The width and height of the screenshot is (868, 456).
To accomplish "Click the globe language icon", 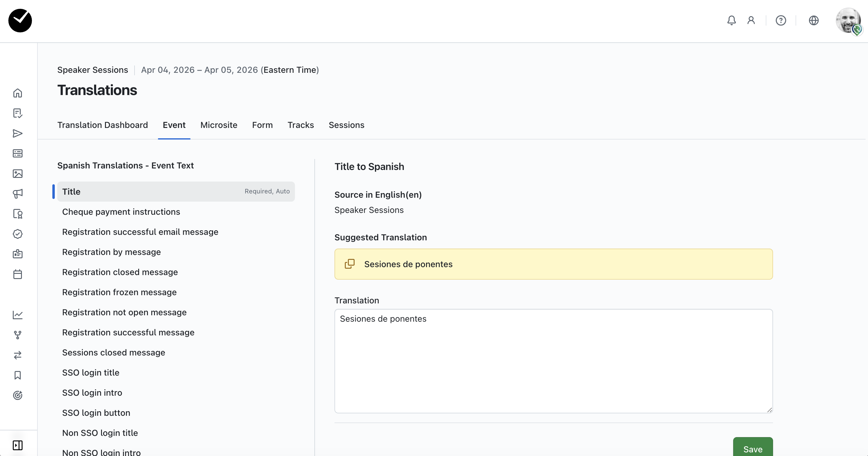I will click(x=814, y=21).
